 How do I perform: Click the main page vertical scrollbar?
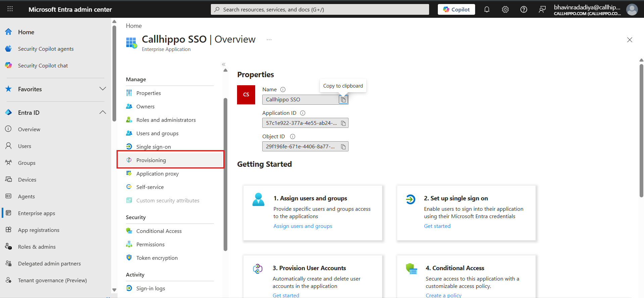click(641, 131)
